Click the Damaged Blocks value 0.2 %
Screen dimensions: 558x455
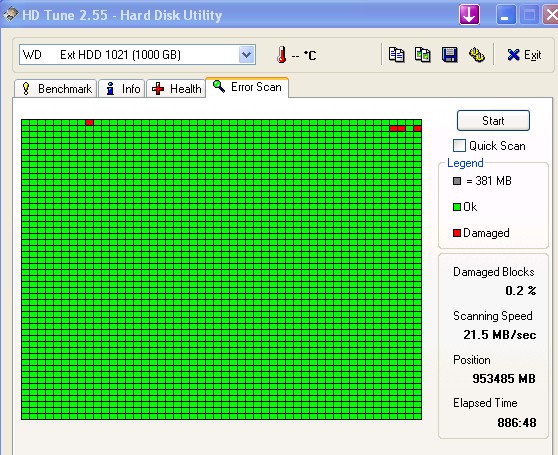(521, 291)
